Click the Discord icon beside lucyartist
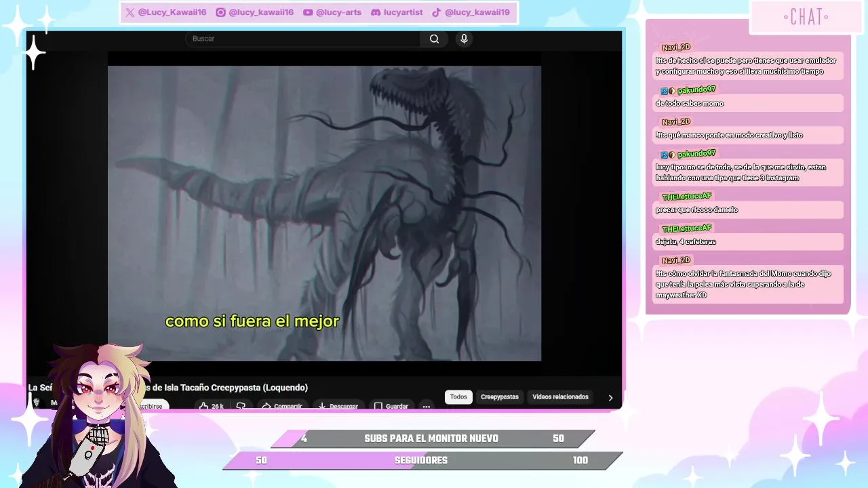 click(x=376, y=12)
